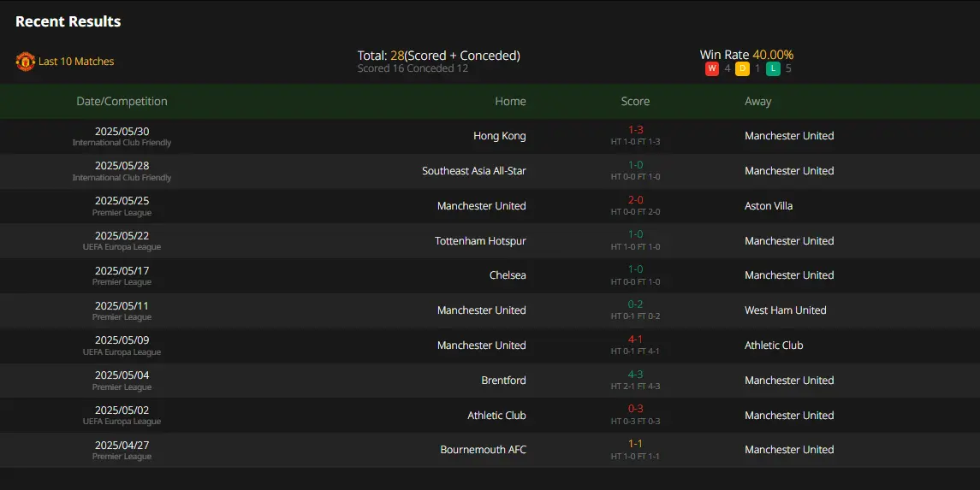Open the Hong Kong 1-3 score
Image resolution: width=980 pixels, height=490 pixels.
[x=636, y=130]
